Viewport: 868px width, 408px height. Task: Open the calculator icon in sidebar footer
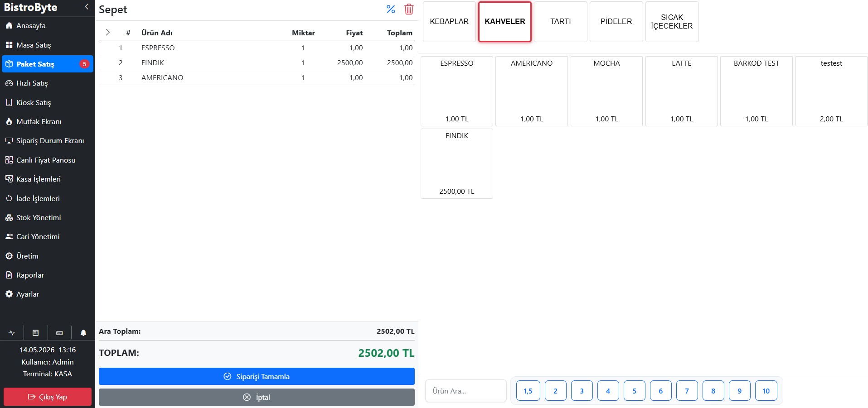[x=35, y=333]
